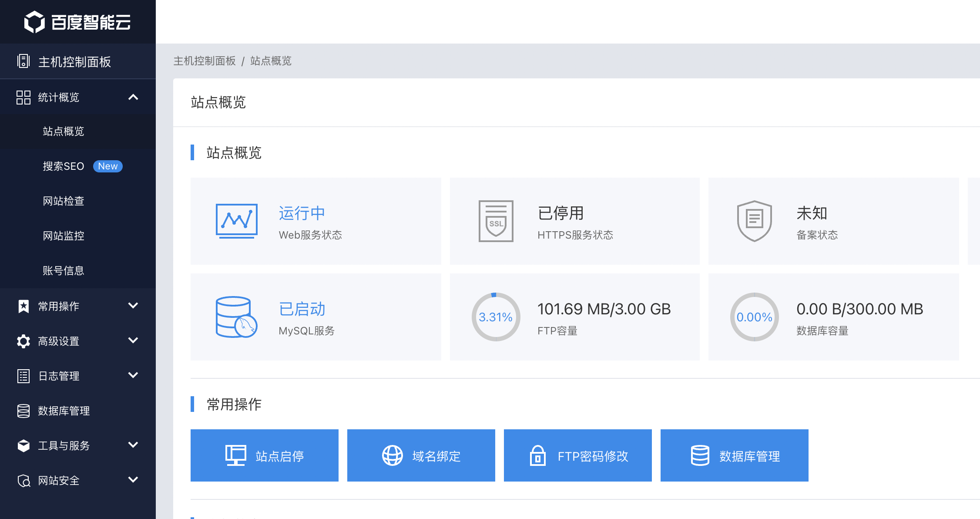Open 账号信息 menu item

click(x=78, y=271)
